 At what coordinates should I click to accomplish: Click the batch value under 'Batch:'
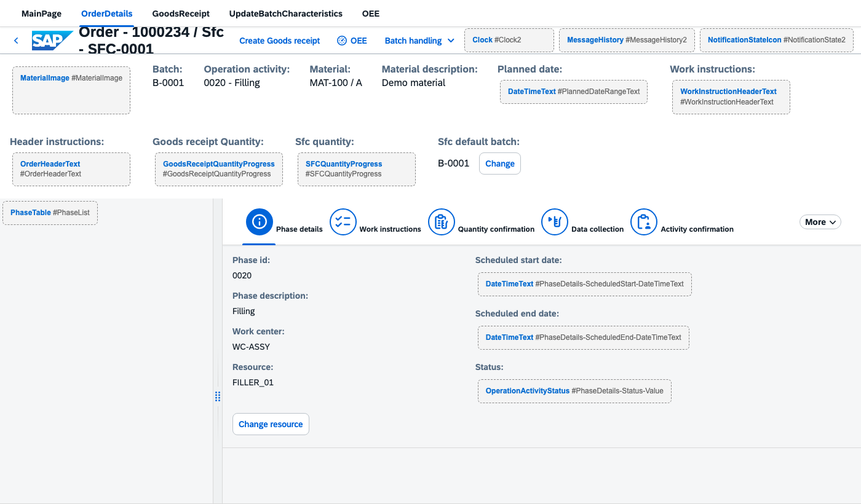[169, 83]
